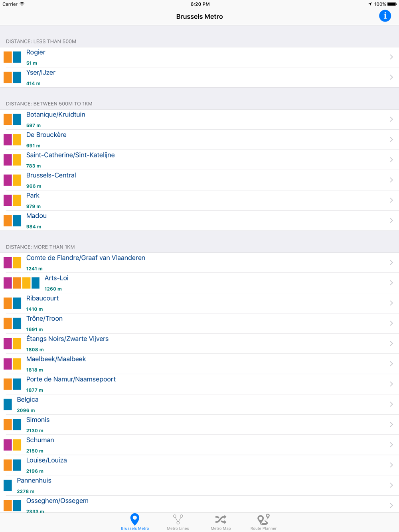Click the yellow swatch beside Park

click(17, 200)
